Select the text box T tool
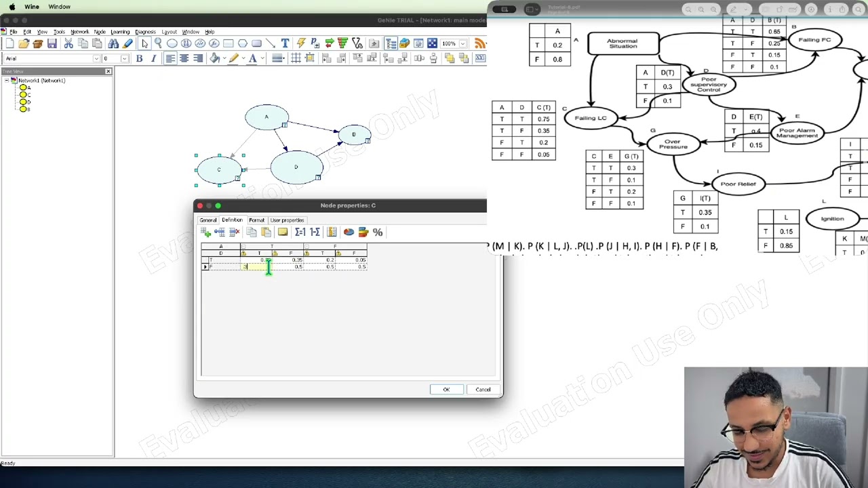 [285, 43]
